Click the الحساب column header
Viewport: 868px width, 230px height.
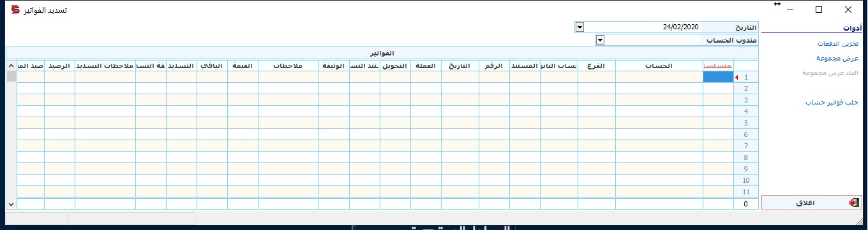[659, 66]
